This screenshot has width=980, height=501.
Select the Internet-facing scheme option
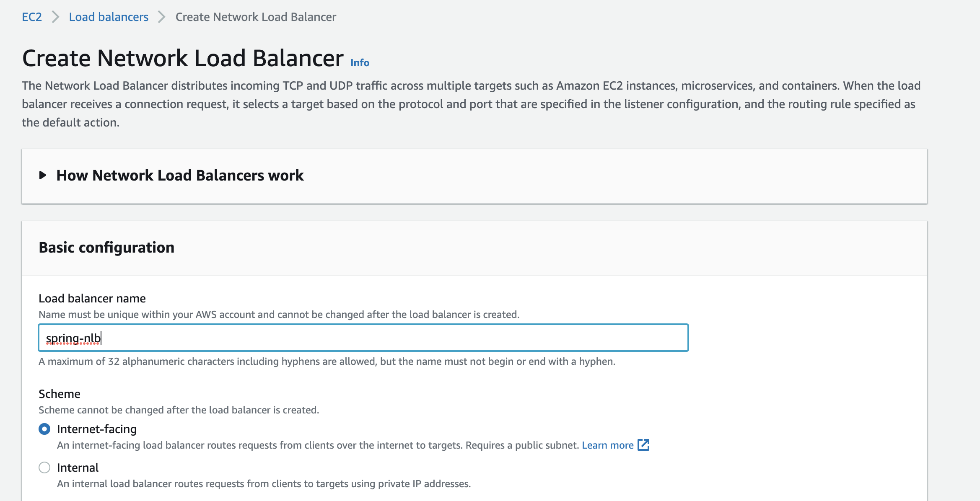45,429
